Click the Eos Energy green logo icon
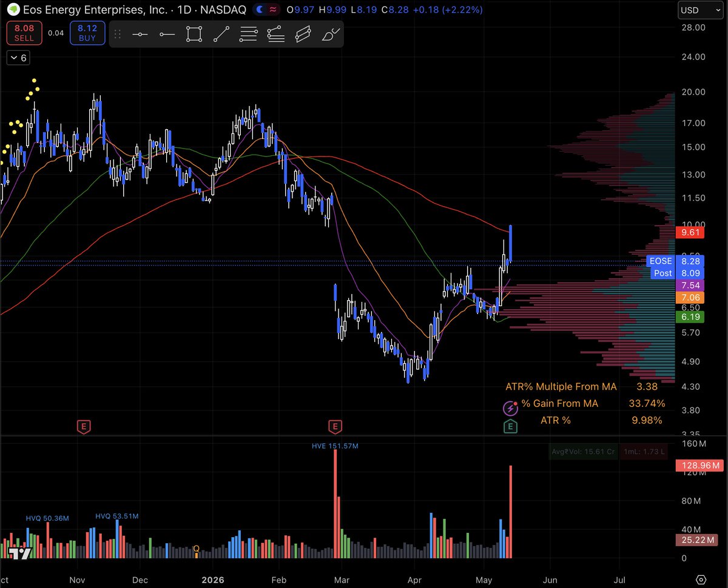 point(12,10)
